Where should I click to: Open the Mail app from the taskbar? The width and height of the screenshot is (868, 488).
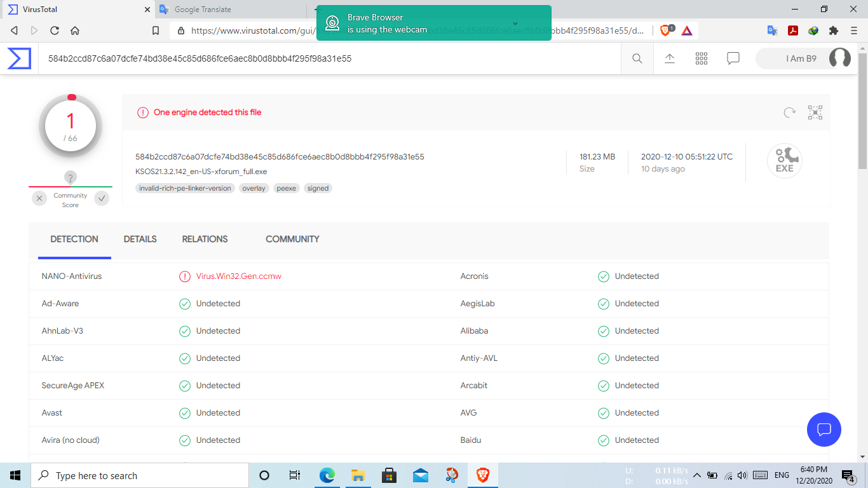pos(420,475)
